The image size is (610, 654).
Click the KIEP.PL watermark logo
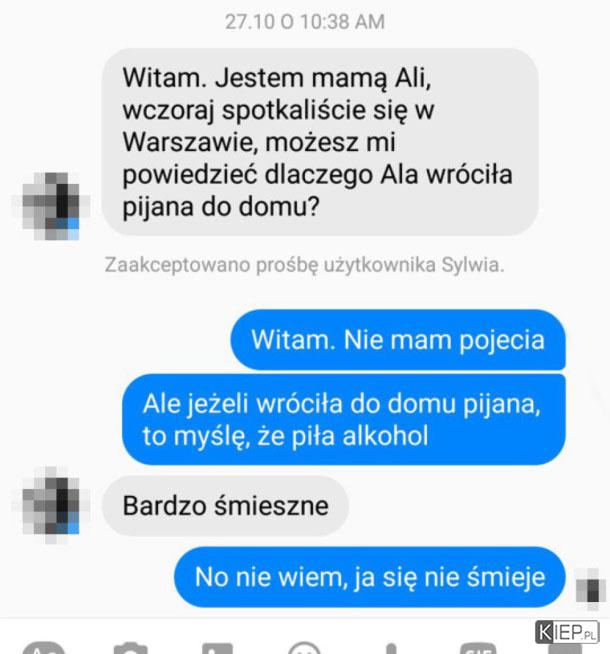click(567, 632)
